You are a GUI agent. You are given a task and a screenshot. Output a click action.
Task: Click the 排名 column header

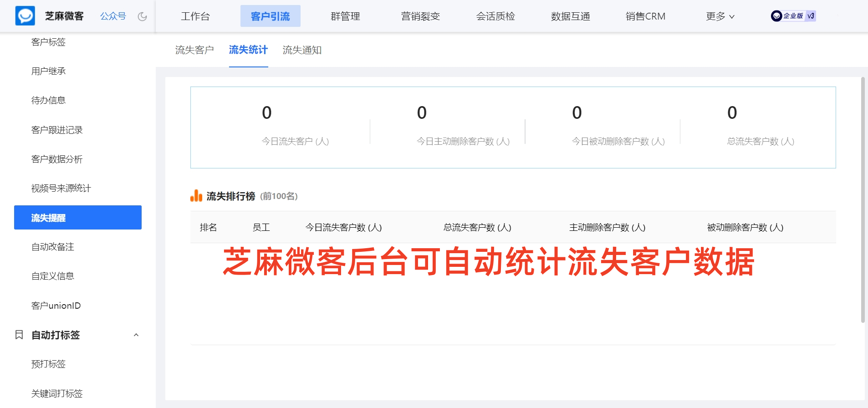pos(208,227)
